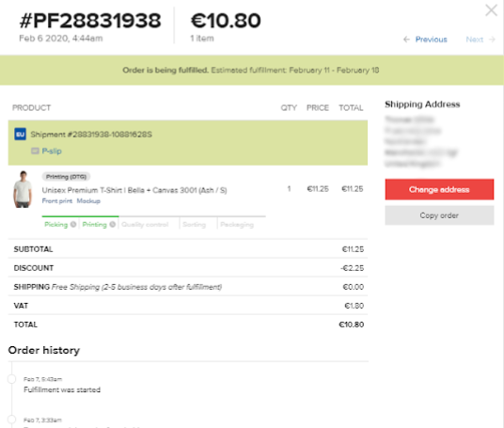
Task: Click the packing slip icon
Action: click(x=35, y=151)
